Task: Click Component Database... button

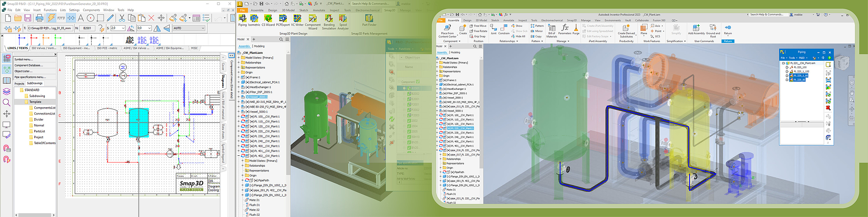Action: [x=35, y=66]
